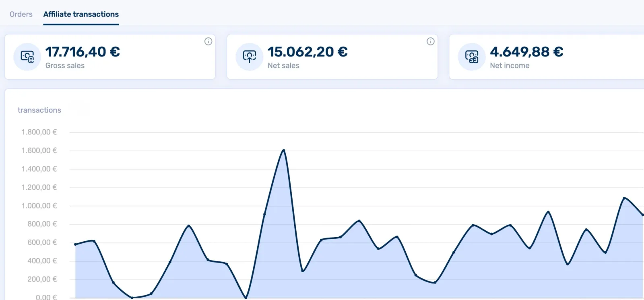
Task: Click the 15.062,20 € net sales value
Action: click(x=308, y=52)
